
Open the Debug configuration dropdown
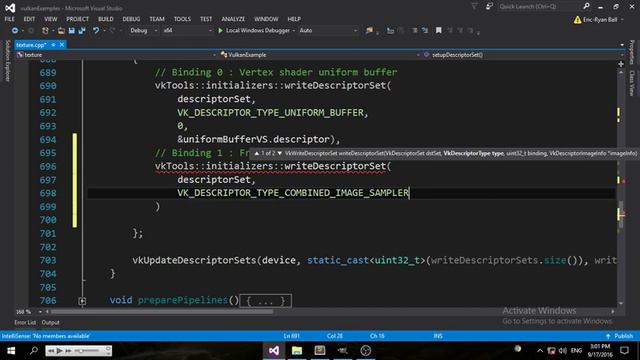(143, 31)
